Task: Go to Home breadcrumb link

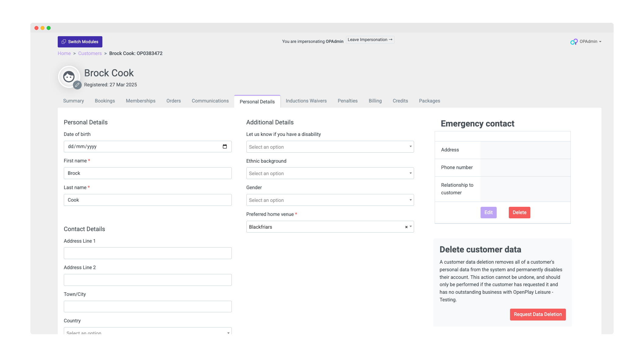Action: (64, 53)
